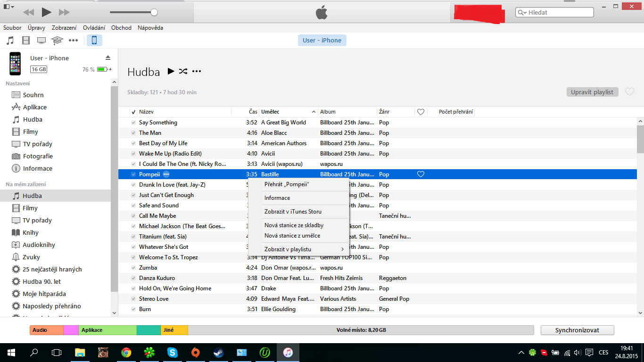
Task: Click the orange Audio storage segment
Action: [x=47, y=330]
